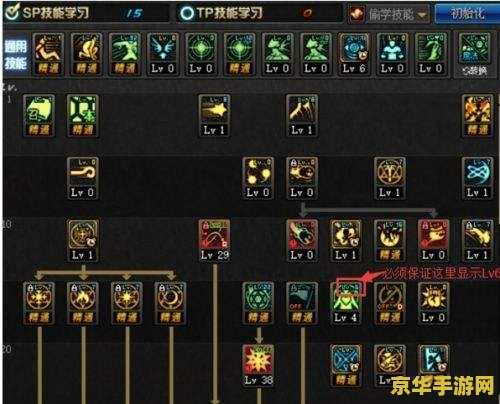This screenshot has height=404, width=500.
Task: Select the green skill showing Lv 4
Action: (x=345, y=303)
